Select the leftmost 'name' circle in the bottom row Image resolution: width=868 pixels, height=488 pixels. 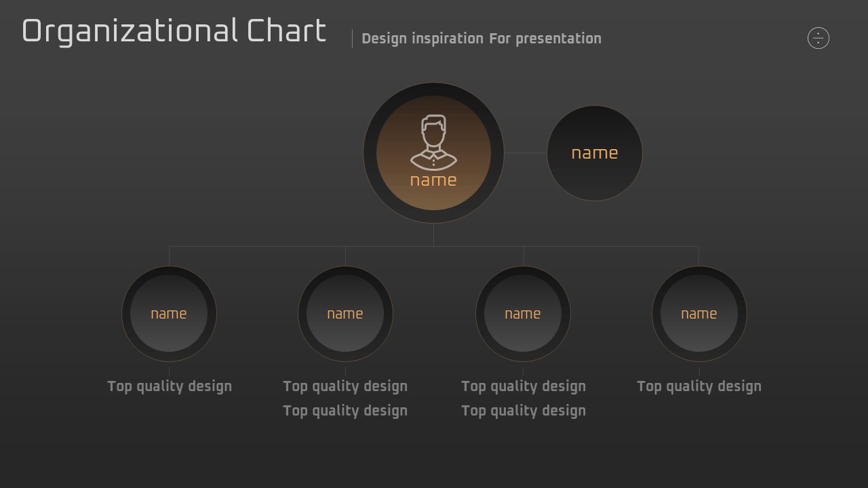tap(169, 314)
